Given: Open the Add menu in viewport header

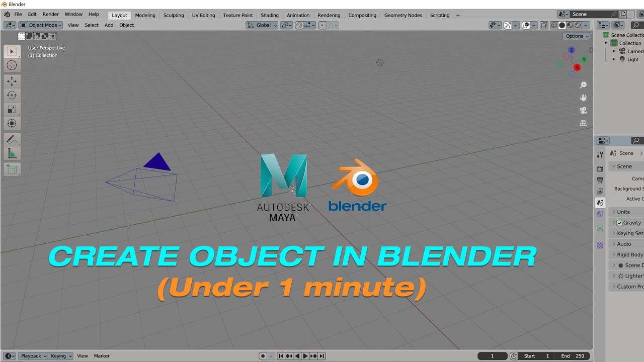Looking at the screenshot, I should pos(109,25).
